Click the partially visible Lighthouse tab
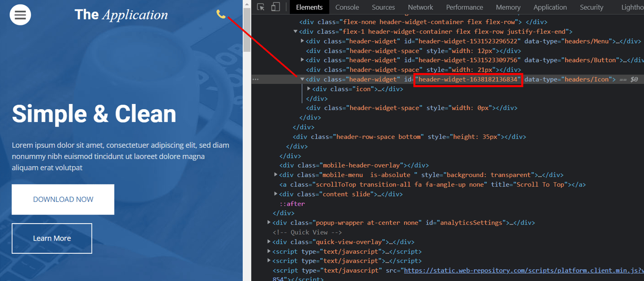Image resolution: width=644 pixels, height=281 pixels. pyautogui.click(x=632, y=7)
